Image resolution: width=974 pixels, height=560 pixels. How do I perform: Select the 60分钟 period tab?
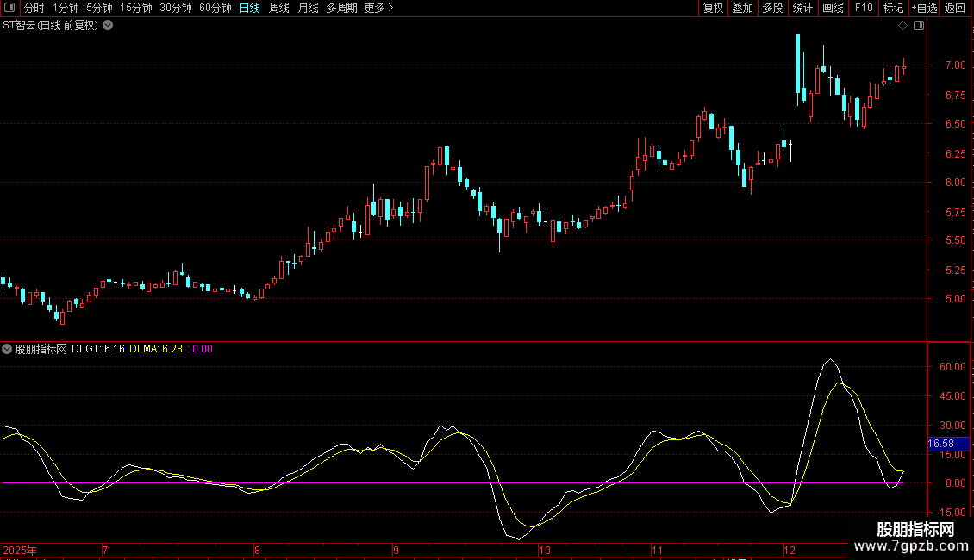[215, 8]
